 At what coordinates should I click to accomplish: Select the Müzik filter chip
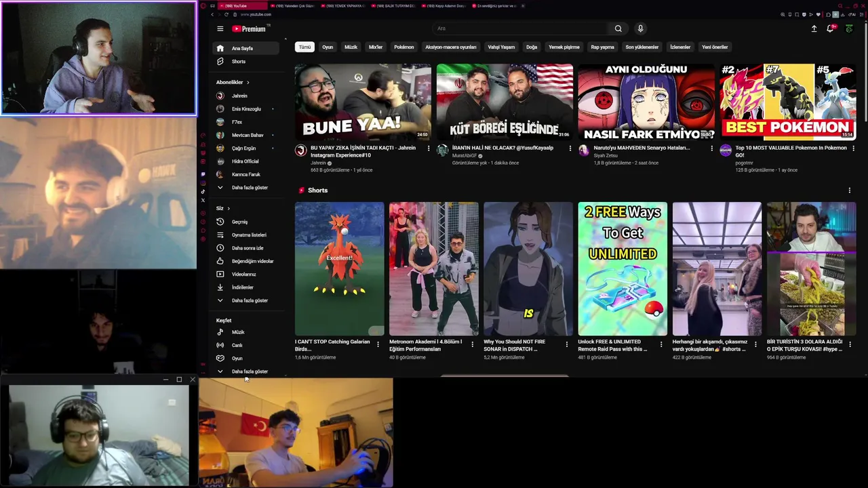(x=351, y=47)
